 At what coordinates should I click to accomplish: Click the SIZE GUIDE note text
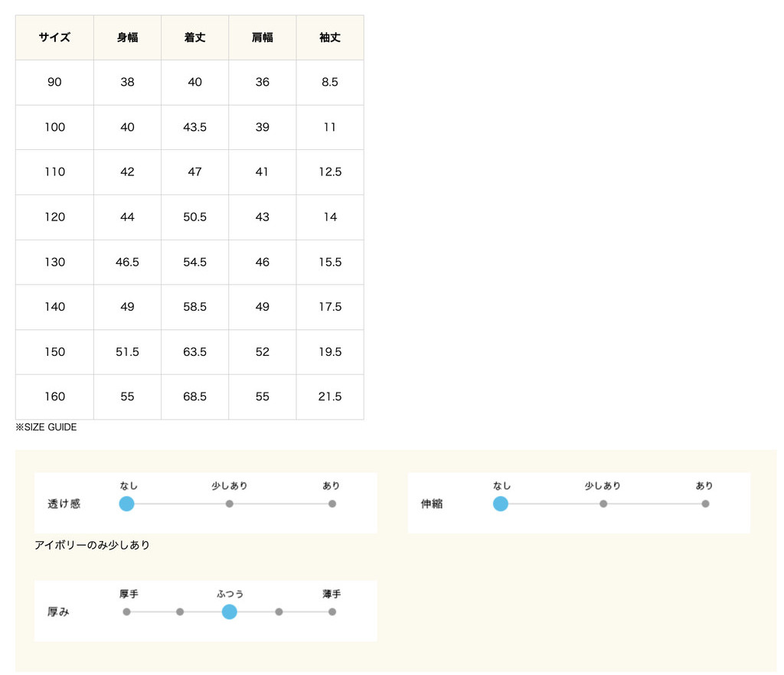(47, 428)
